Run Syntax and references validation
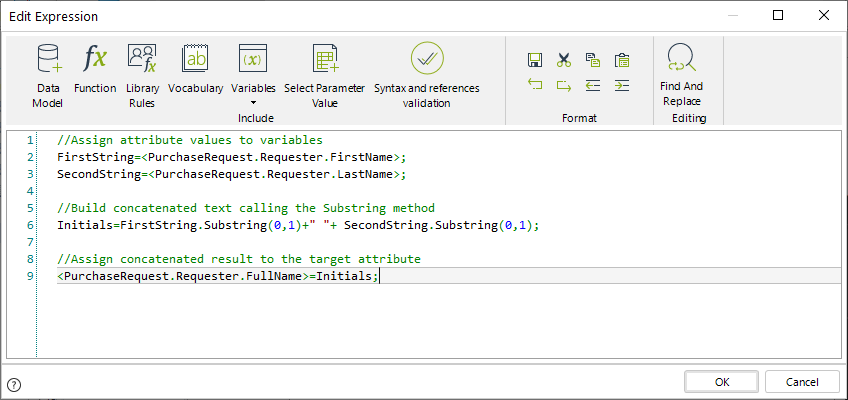Image resolution: width=848 pixels, height=400 pixels. [427, 76]
